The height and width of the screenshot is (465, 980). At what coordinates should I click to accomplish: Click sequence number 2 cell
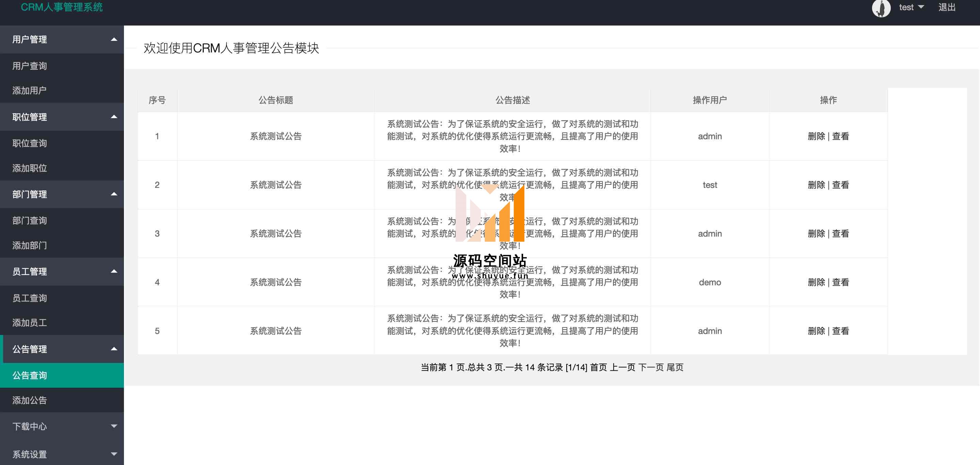click(157, 185)
